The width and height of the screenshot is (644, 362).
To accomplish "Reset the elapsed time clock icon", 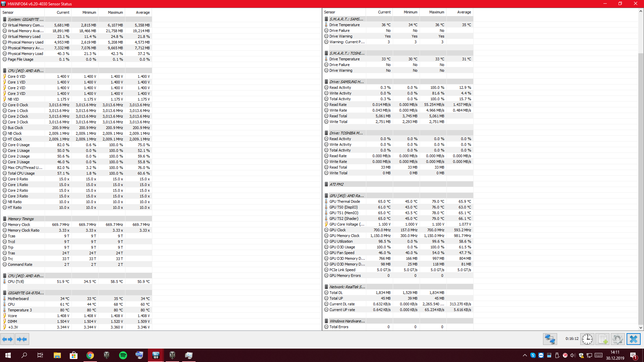I will click(x=587, y=339).
